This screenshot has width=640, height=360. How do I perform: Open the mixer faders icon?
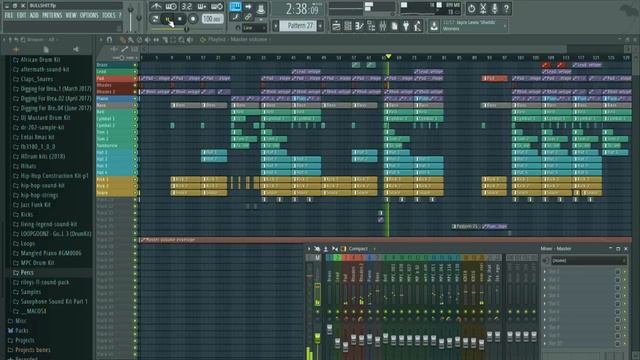click(383, 26)
